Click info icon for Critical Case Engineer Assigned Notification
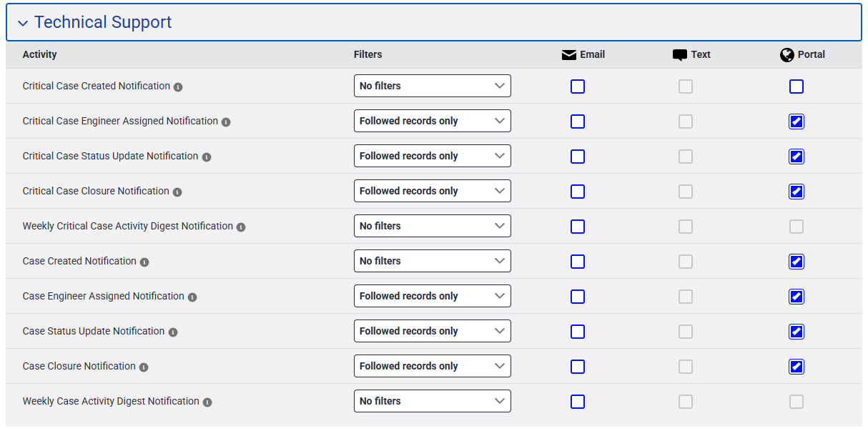The width and height of the screenshot is (868, 431). 226,122
